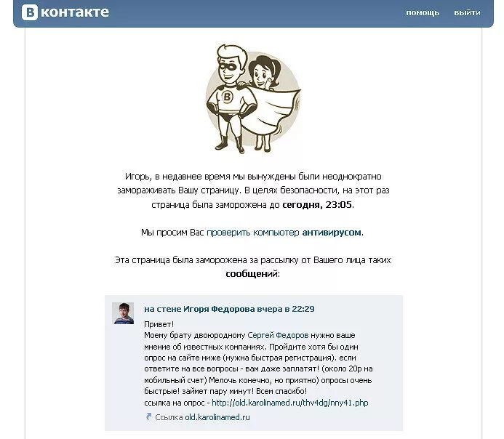Click the bold "сообщений" word
Viewport: 504px width, 439px height.
click(247, 274)
